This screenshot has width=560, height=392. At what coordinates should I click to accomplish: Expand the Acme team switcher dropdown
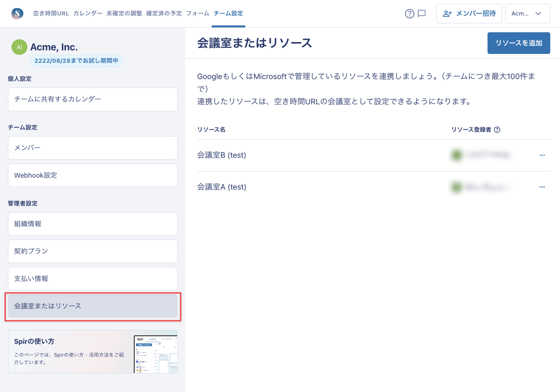[x=527, y=14]
